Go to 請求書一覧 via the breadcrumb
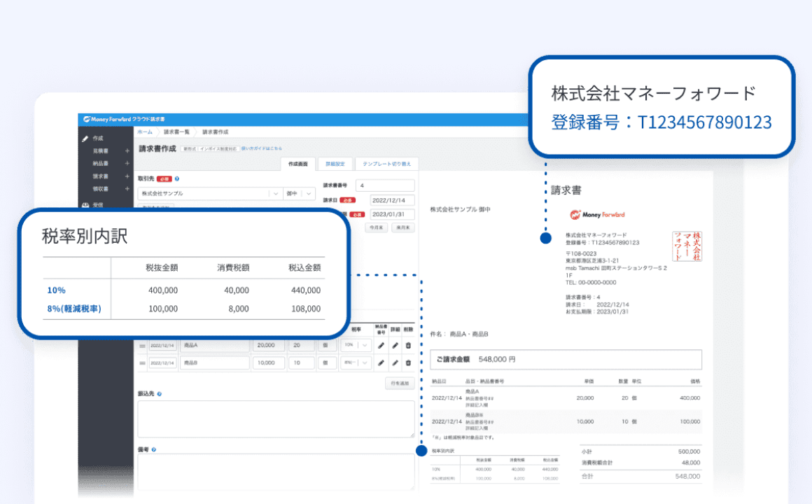Screen dimensions: 812x504 tap(177, 132)
